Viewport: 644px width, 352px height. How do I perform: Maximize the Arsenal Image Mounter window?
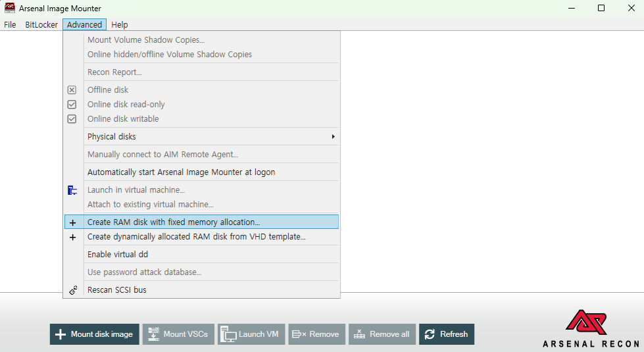[x=601, y=8]
